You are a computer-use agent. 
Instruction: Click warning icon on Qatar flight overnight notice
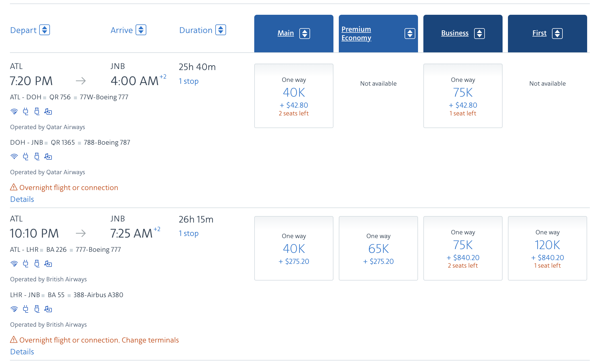click(14, 187)
